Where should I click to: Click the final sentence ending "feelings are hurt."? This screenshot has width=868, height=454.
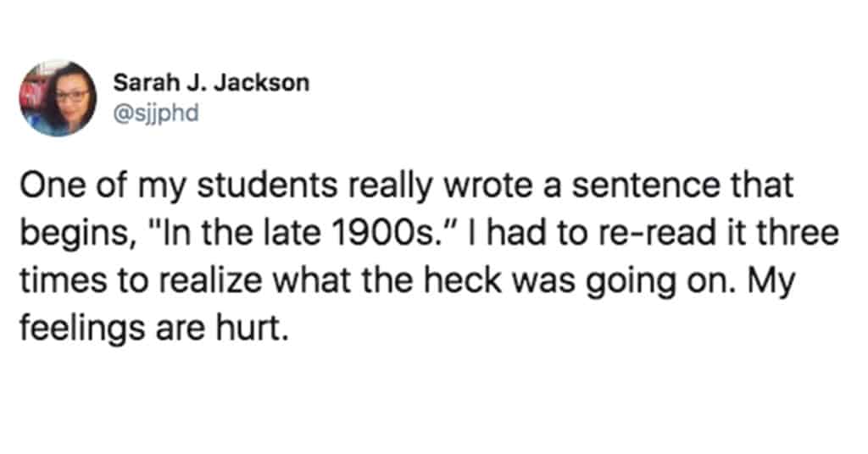(x=155, y=328)
